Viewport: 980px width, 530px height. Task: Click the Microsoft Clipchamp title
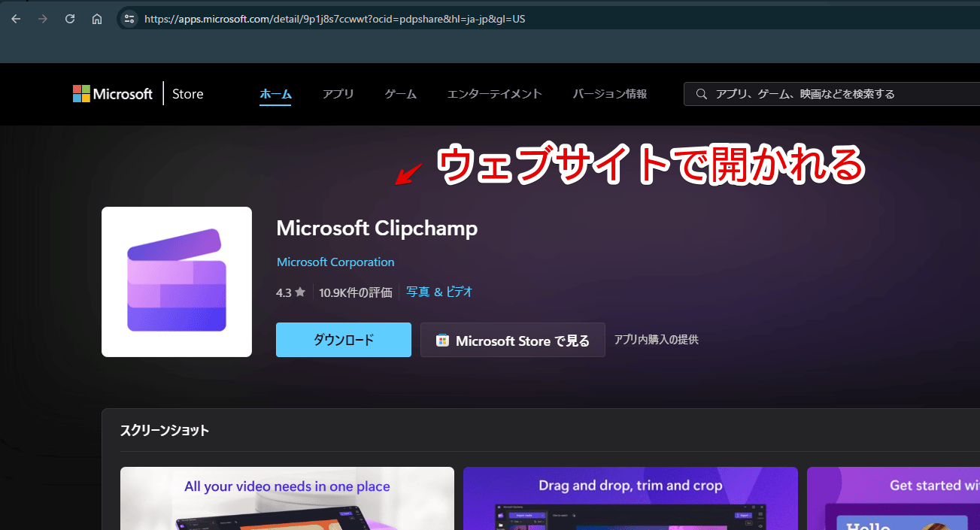[377, 228]
